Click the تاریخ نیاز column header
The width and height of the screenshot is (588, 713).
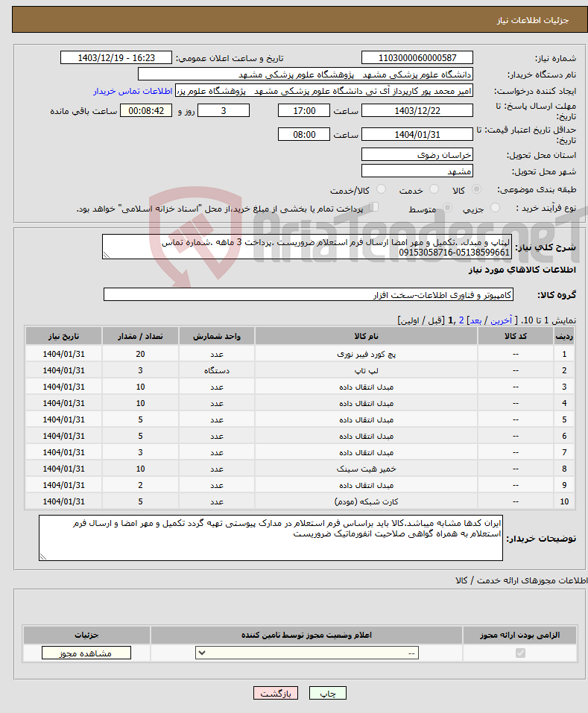[x=63, y=336]
